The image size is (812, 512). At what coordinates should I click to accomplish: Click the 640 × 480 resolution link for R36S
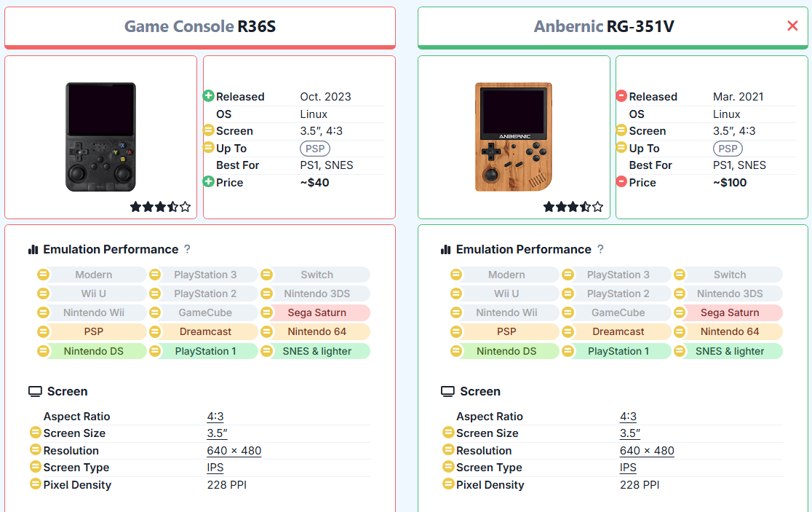(234, 451)
